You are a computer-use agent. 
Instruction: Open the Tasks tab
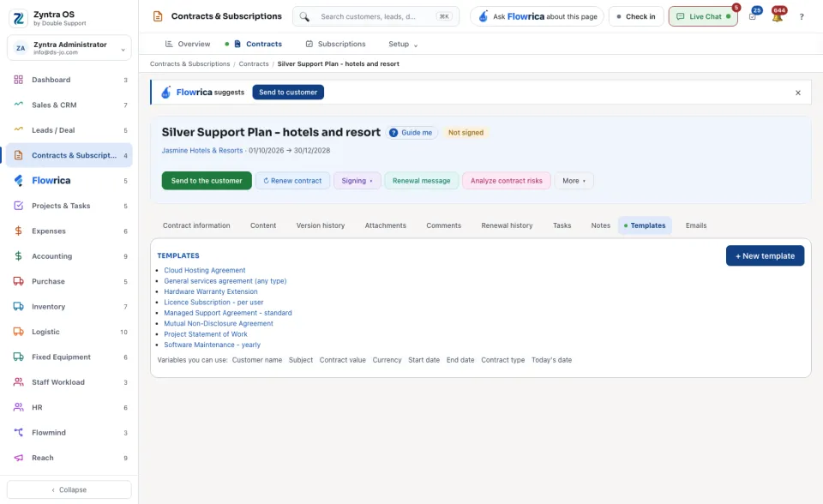click(562, 225)
